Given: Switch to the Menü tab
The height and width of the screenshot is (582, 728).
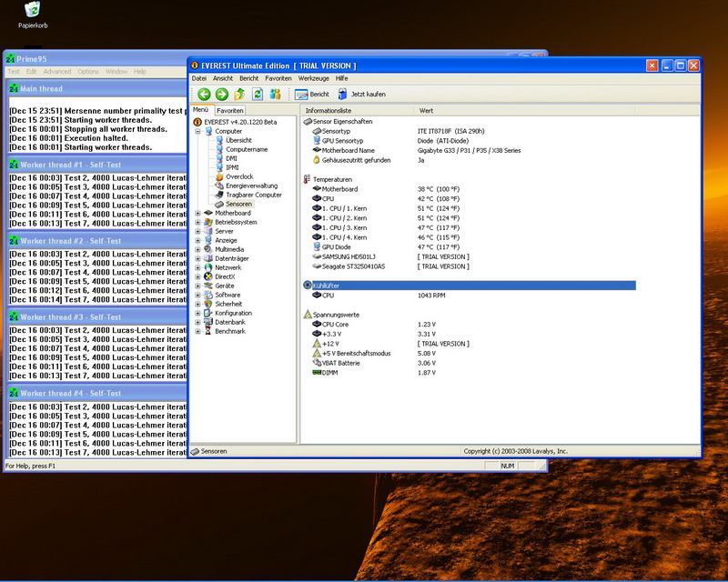Looking at the screenshot, I should click(x=200, y=110).
